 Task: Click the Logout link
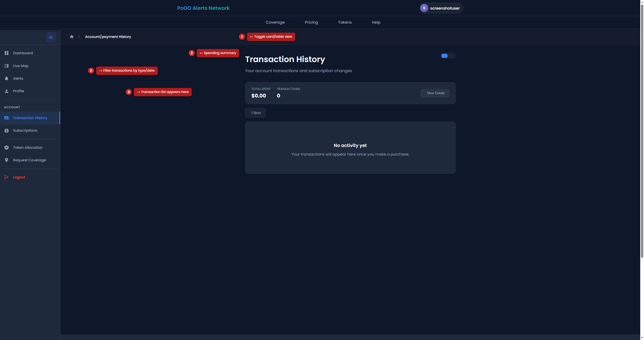30,177
